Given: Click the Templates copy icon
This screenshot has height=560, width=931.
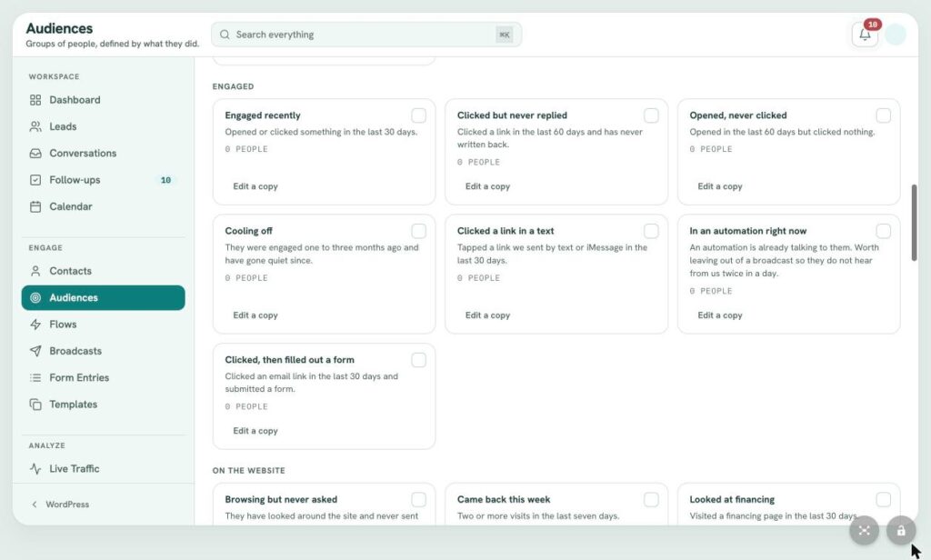Looking at the screenshot, I should coord(35,405).
